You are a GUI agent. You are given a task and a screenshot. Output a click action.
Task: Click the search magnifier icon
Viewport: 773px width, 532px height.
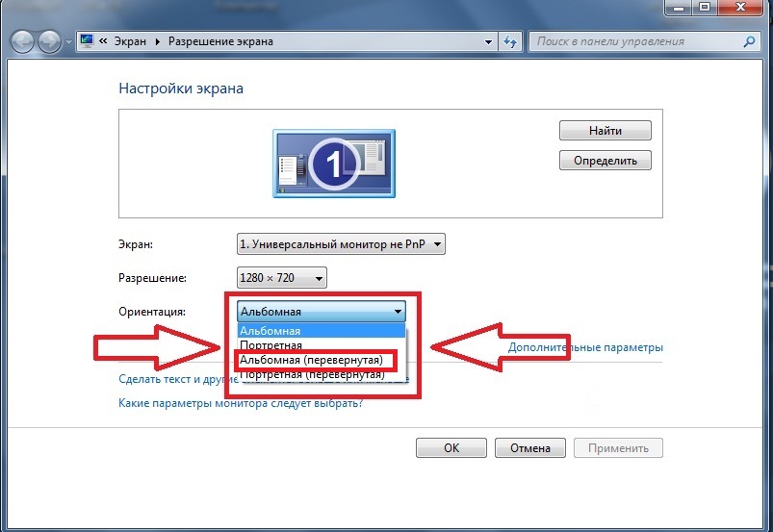[x=750, y=42]
